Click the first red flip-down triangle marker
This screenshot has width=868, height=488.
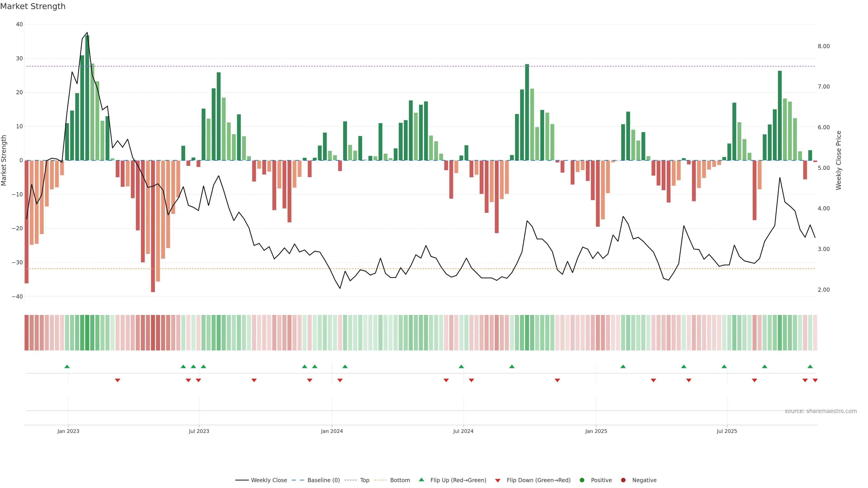[118, 380]
